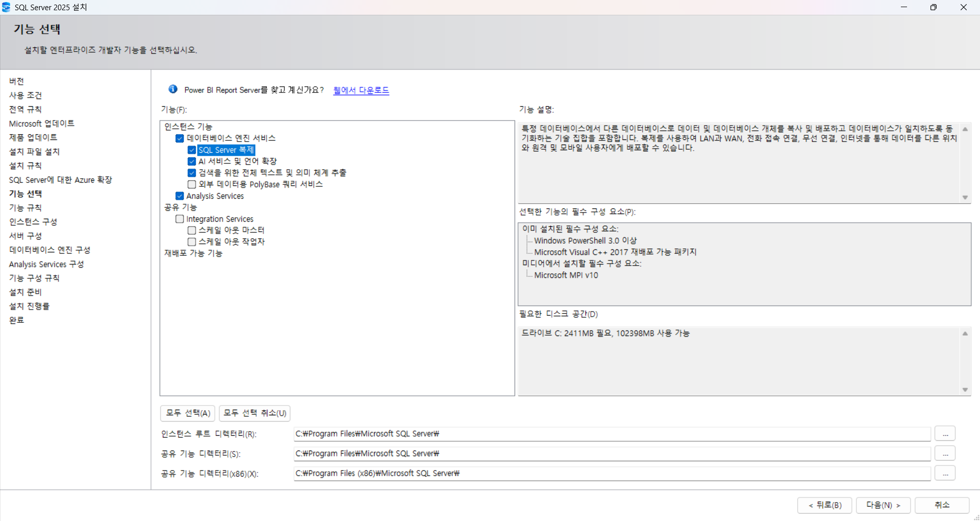This screenshot has width=980, height=521.
Task: Select the 데이터베이스 엔진 구성 sidebar step
Action: [50, 250]
